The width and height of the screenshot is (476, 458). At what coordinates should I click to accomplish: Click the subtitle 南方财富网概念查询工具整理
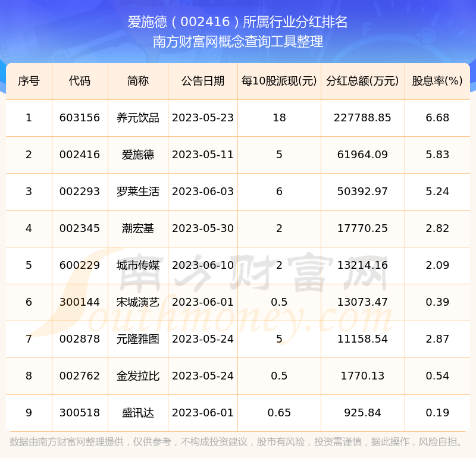(238, 42)
